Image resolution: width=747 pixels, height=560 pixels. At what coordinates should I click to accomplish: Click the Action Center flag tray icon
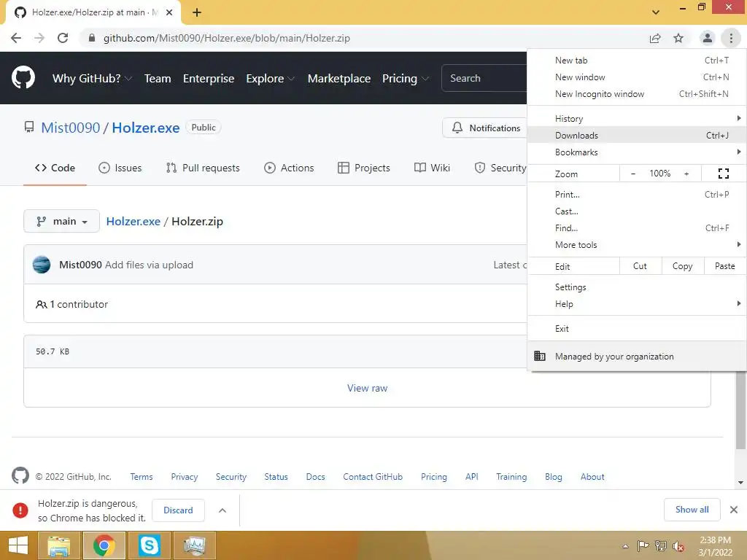[643, 546]
